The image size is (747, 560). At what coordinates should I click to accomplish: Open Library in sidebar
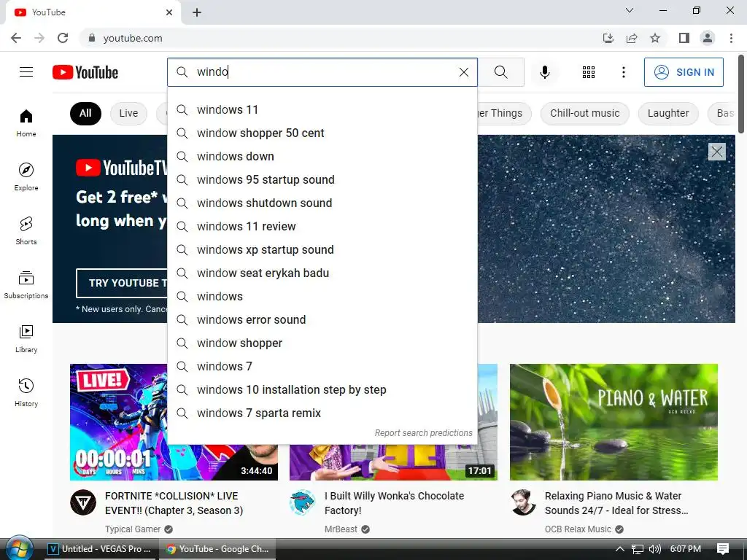[x=26, y=338]
